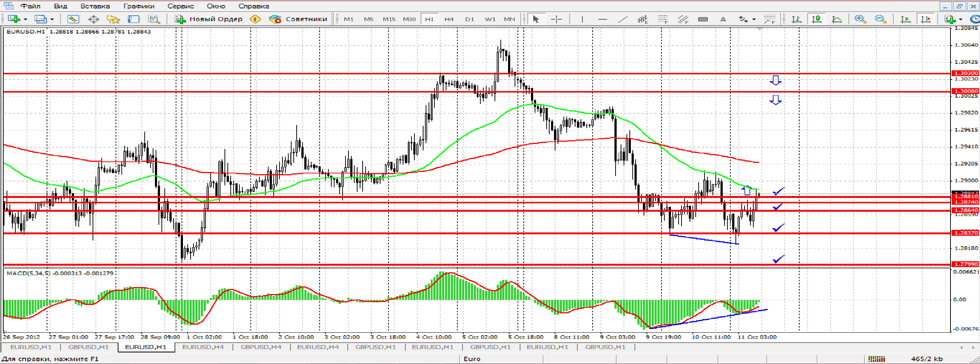Open the Indicators list icon
980x364 pixels.
[950, 19]
